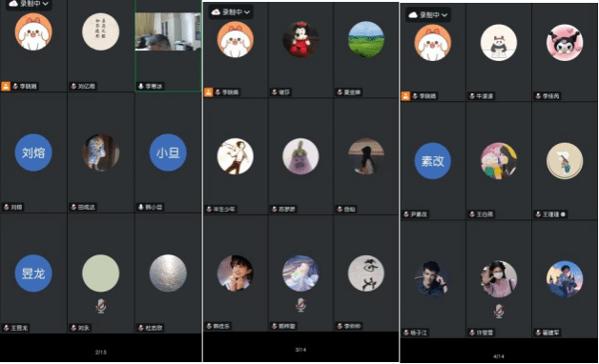Select the pale green blank avatar
Viewport: 599px width, 364px height.
click(101, 273)
